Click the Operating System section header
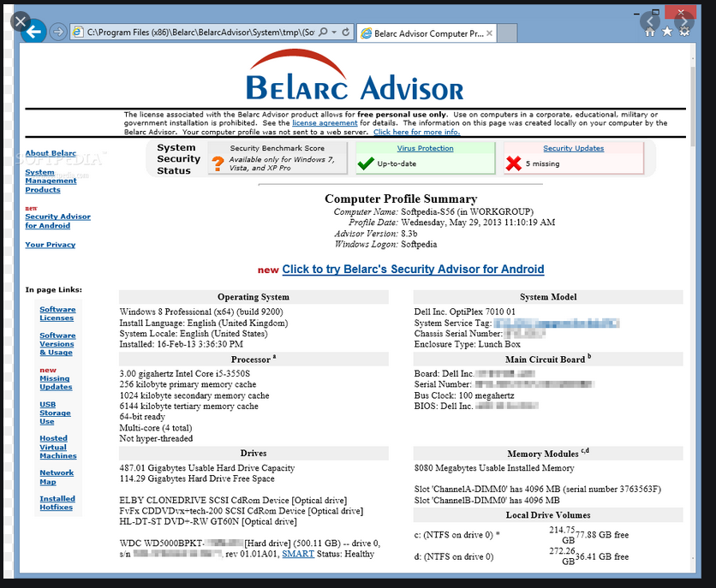The height and width of the screenshot is (588, 716). point(254,297)
